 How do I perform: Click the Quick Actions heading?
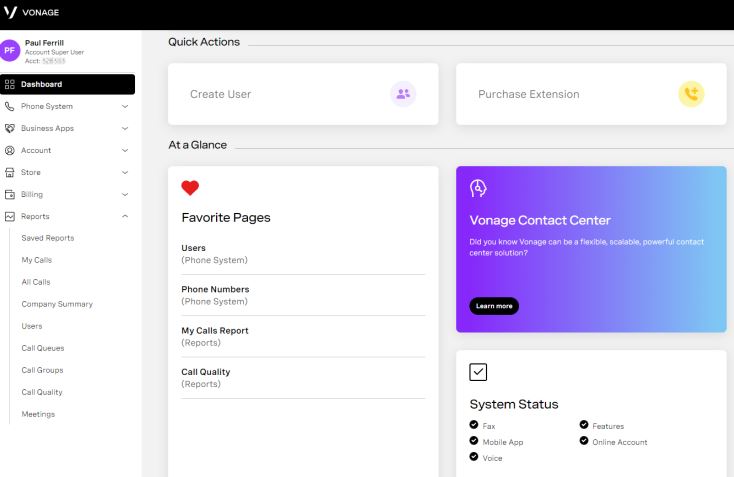(204, 42)
